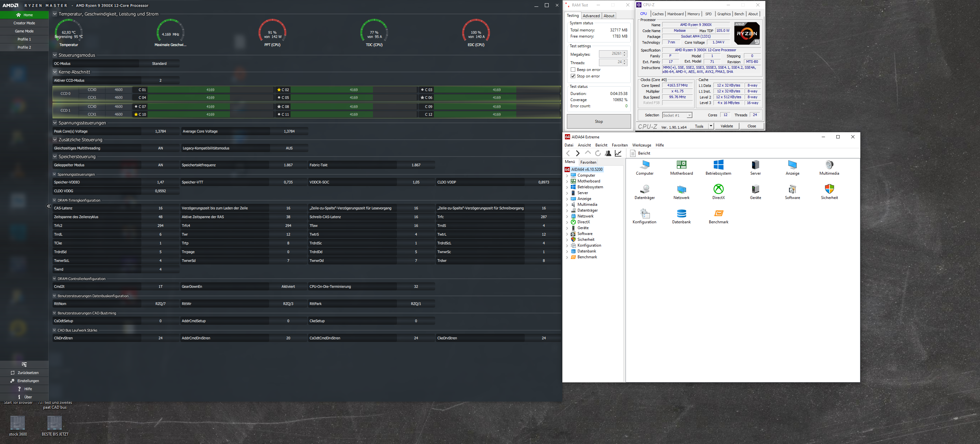Expand the Netzwerk node in AIDA64 tree
The image size is (980, 444).
pyautogui.click(x=567, y=216)
